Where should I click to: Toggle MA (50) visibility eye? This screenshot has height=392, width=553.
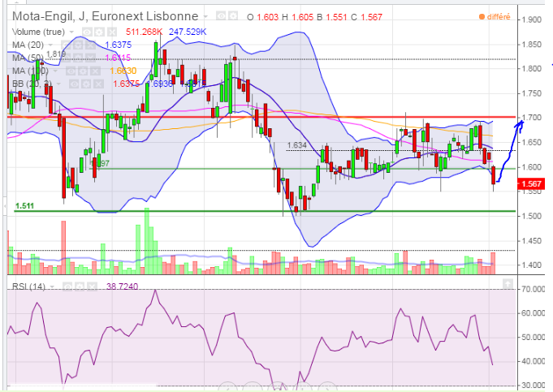[x=66, y=58]
